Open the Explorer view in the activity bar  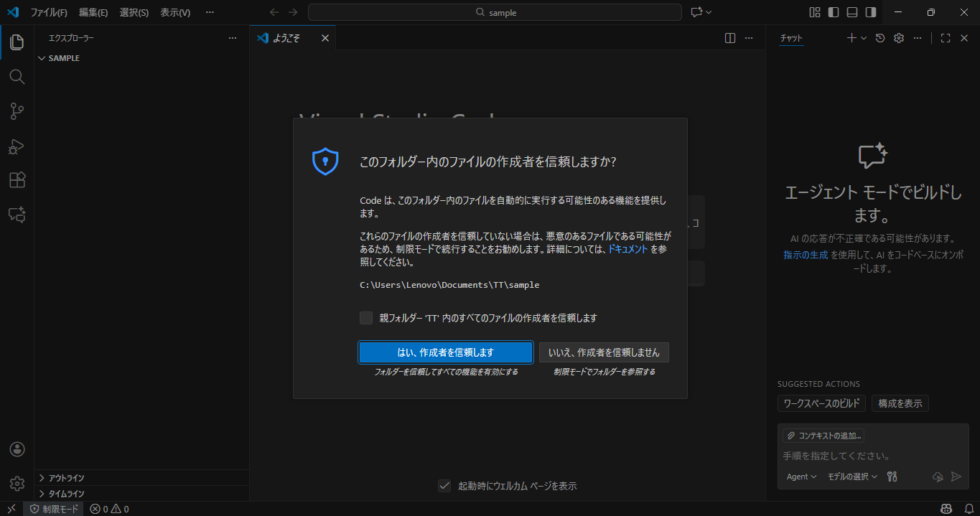click(x=17, y=42)
